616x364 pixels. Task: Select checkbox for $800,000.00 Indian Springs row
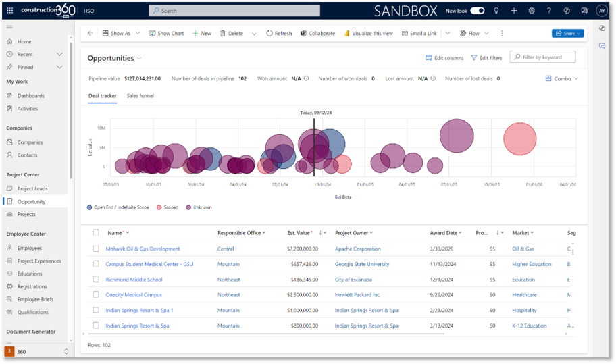[95, 325]
